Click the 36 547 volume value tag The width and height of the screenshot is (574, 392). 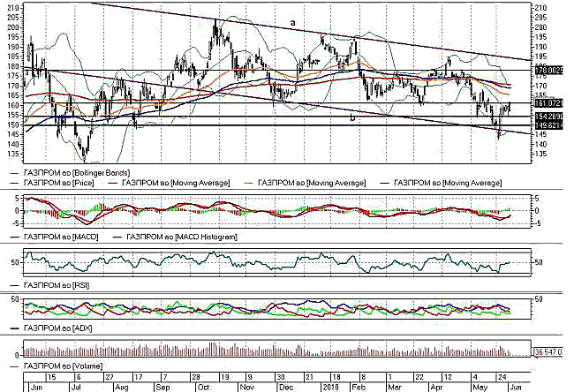pyautogui.click(x=548, y=352)
